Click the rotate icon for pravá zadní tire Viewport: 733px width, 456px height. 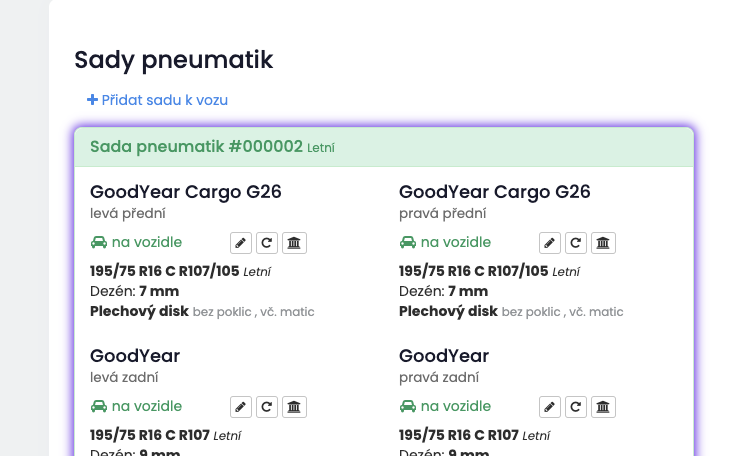pos(576,407)
